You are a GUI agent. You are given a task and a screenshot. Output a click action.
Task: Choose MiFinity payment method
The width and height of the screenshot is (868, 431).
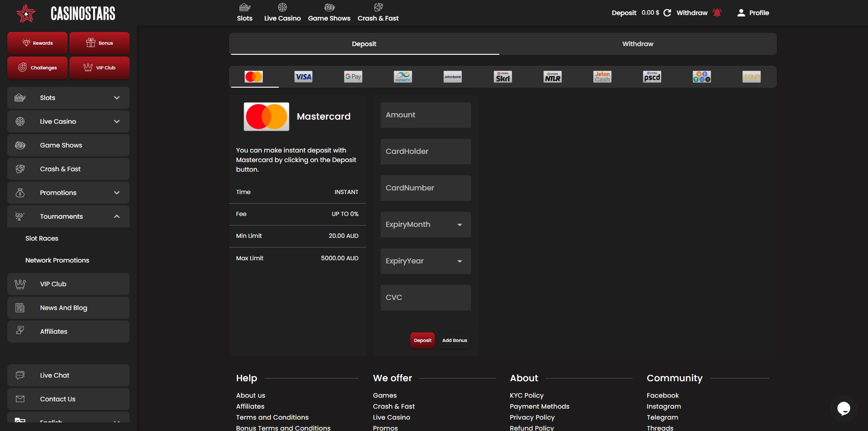[403, 77]
